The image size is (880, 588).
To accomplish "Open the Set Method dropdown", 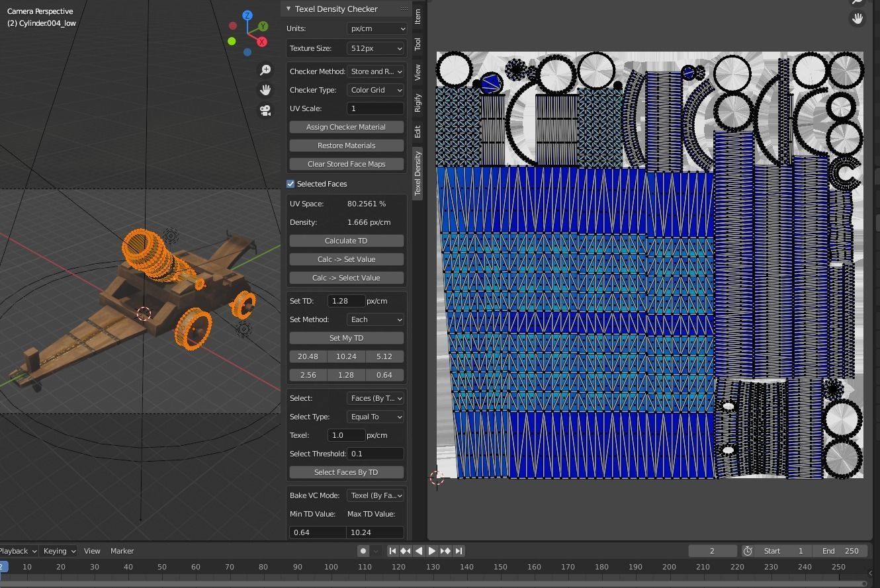I will pos(375,319).
